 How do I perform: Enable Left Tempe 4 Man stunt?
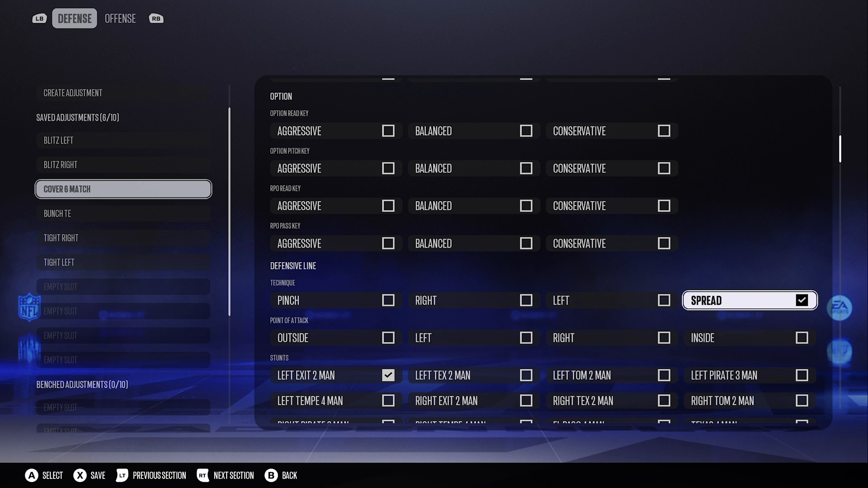point(388,401)
